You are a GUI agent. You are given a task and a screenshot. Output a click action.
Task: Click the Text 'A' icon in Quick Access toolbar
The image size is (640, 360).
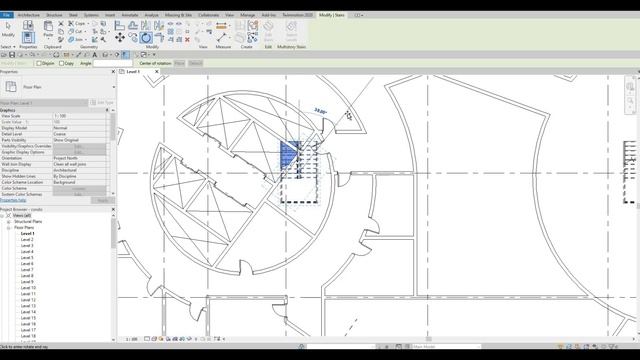(x=95, y=55)
